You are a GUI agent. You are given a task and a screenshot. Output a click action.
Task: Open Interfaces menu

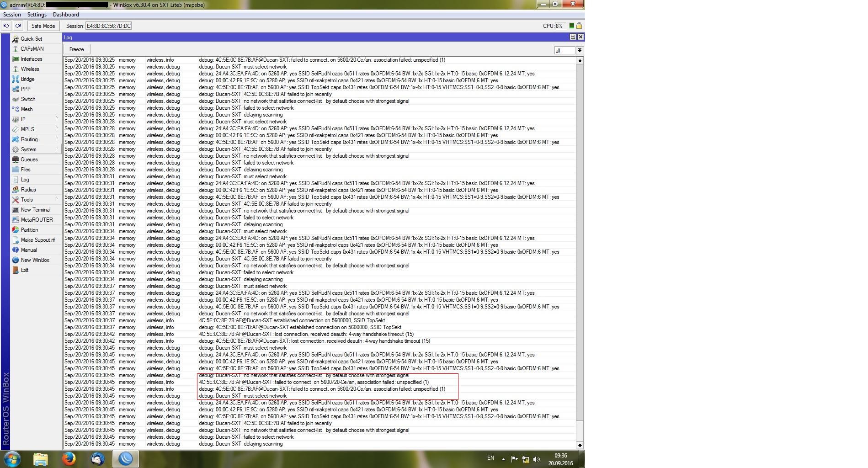(x=31, y=59)
